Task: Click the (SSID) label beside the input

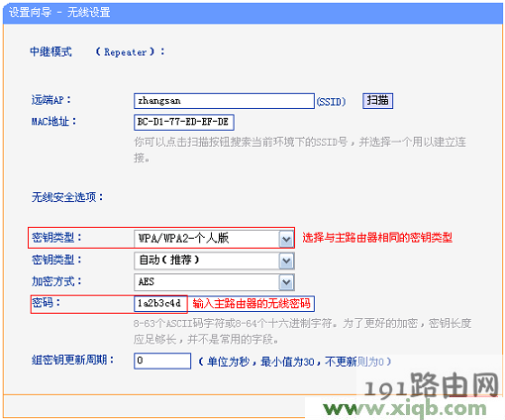Action: pyautogui.click(x=332, y=102)
